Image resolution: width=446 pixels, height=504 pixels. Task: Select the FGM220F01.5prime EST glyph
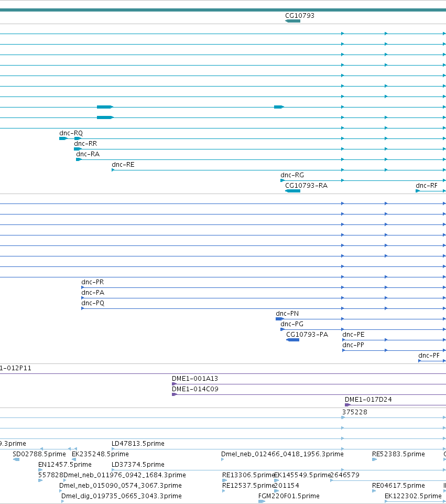[x=262, y=501]
